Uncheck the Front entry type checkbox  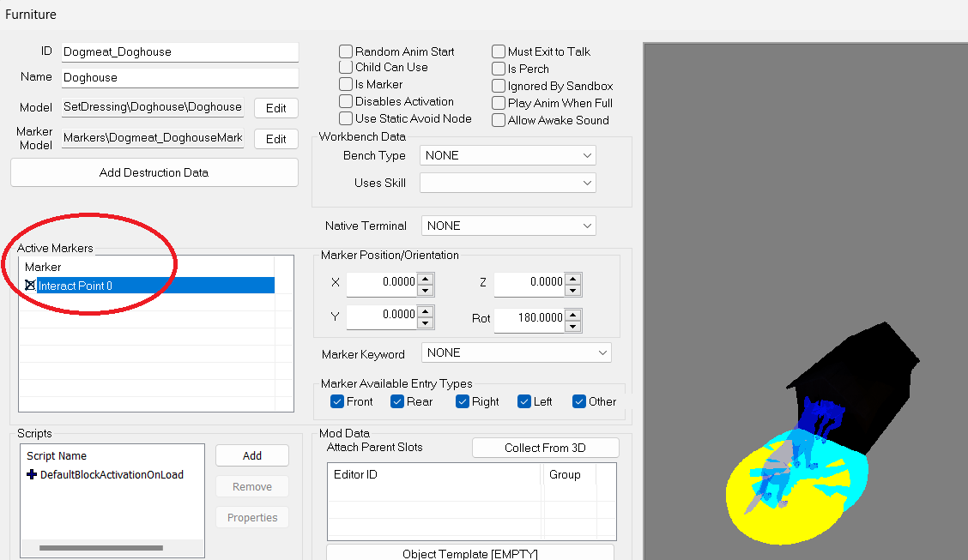click(337, 401)
